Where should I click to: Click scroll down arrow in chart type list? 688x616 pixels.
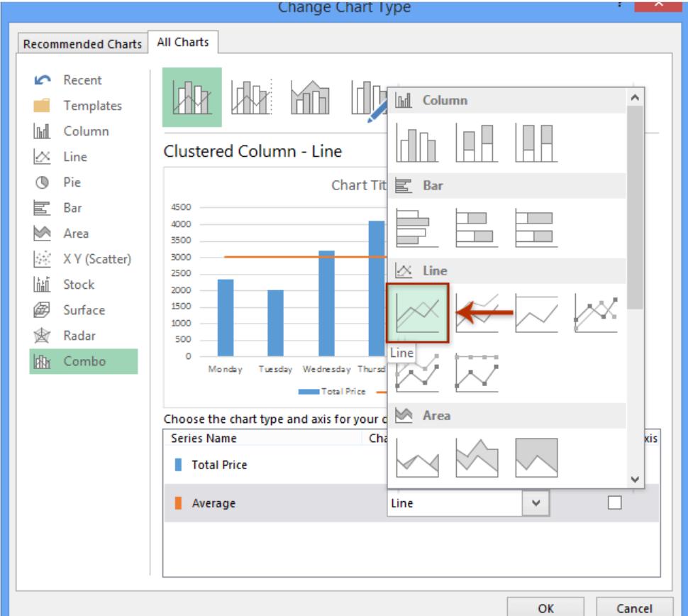[x=635, y=479]
